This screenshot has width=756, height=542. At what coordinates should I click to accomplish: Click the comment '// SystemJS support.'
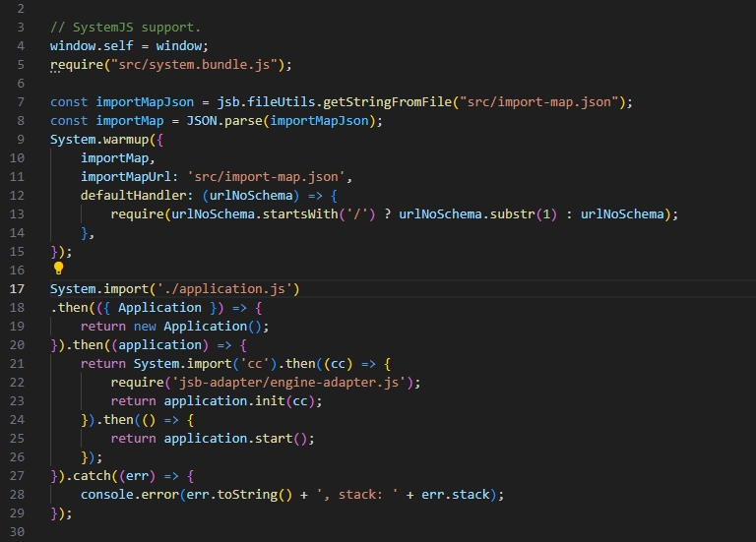coord(125,28)
